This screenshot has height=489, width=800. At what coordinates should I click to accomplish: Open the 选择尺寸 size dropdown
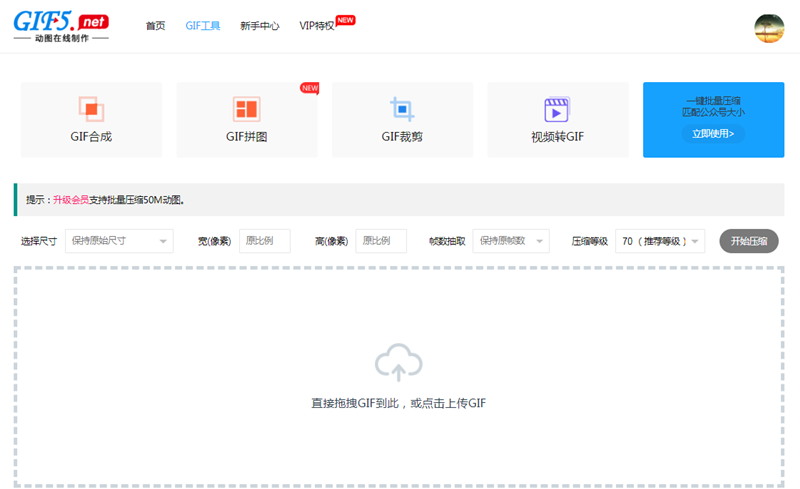pos(119,241)
